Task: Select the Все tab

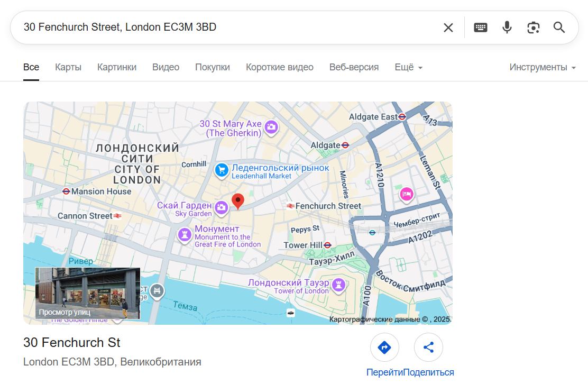Action: (x=31, y=67)
